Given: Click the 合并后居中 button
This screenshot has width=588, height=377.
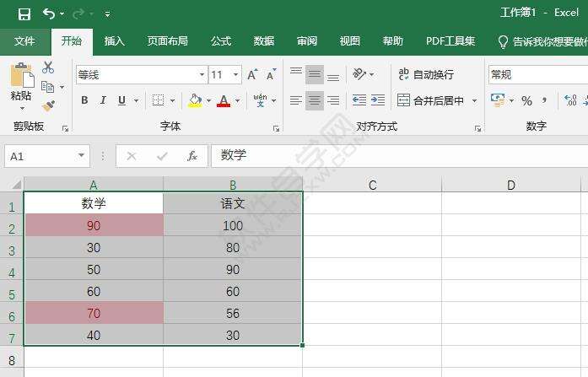Looking at the screenshot, I should tap(430, 100).
